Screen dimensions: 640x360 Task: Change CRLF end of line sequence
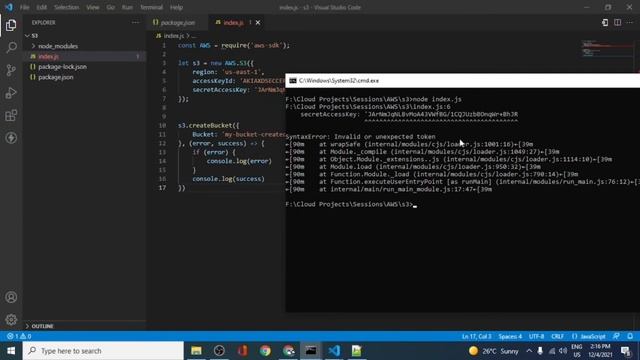point(558,336)
